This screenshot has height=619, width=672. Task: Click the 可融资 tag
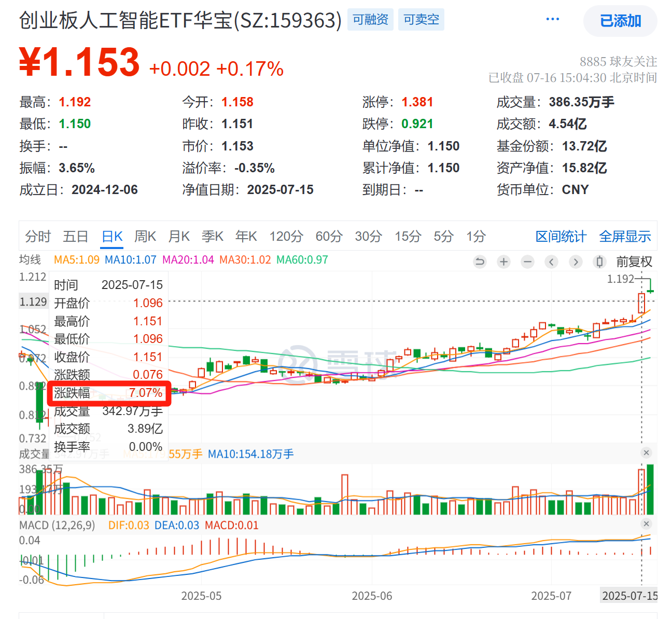coord(370,20)
